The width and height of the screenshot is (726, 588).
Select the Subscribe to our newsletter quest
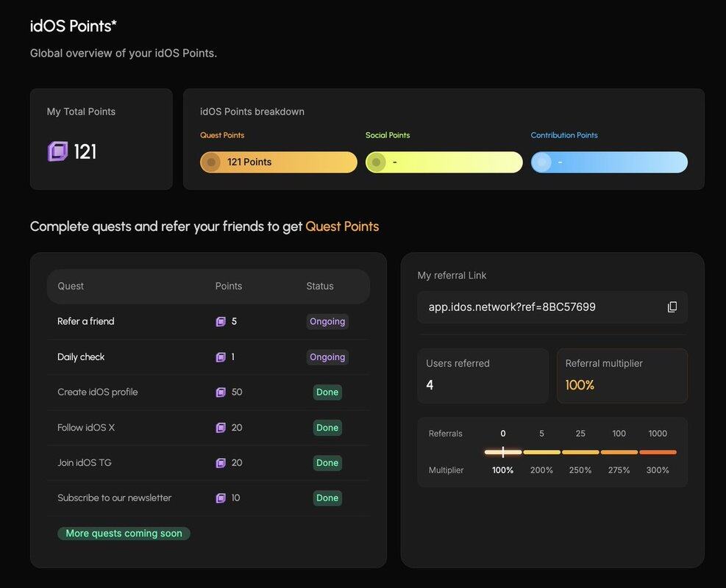point(114,498)
